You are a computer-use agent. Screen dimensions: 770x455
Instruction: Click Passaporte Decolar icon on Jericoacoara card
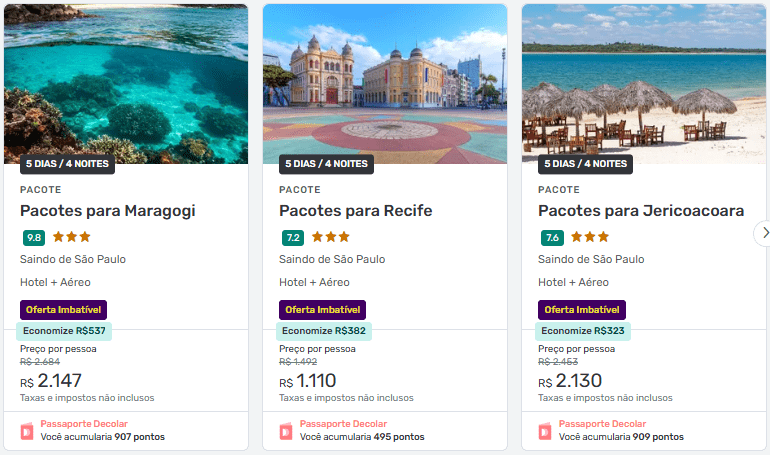pyautogui.click(x=545, y=431)
